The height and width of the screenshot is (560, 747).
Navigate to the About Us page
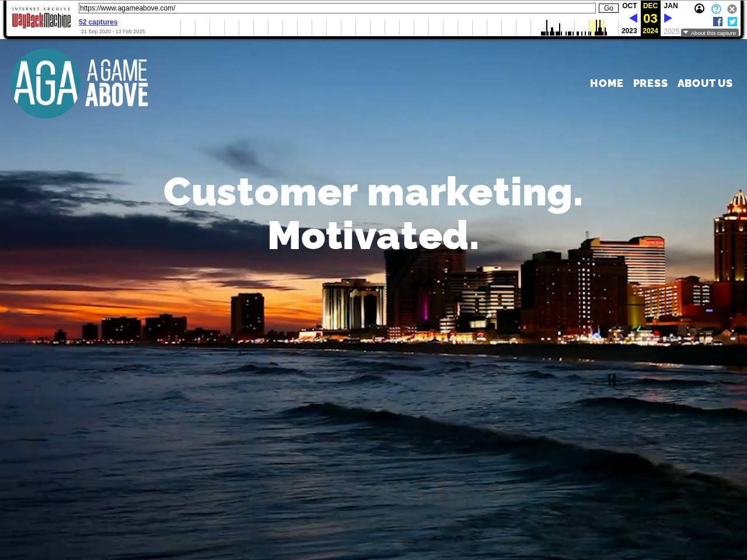click(704, 83)
